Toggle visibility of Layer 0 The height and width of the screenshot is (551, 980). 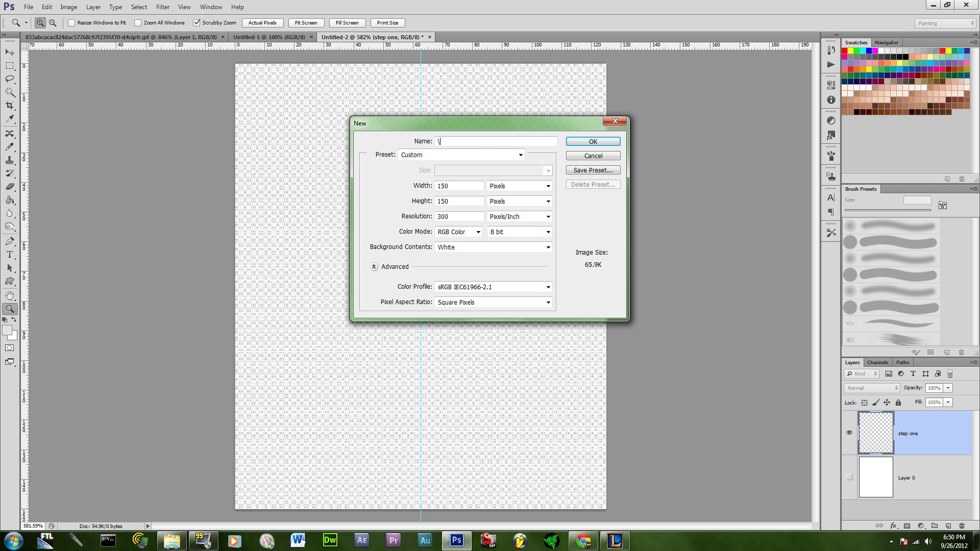point(849,477)
